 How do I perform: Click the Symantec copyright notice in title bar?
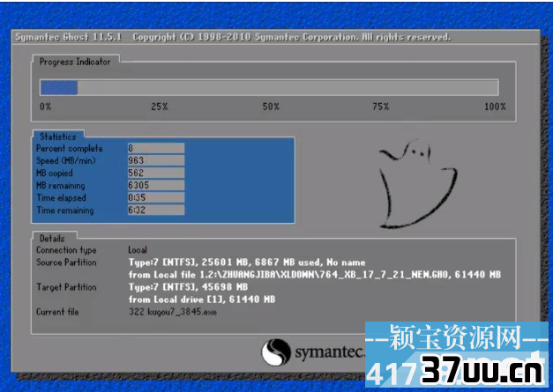(292, 37)
